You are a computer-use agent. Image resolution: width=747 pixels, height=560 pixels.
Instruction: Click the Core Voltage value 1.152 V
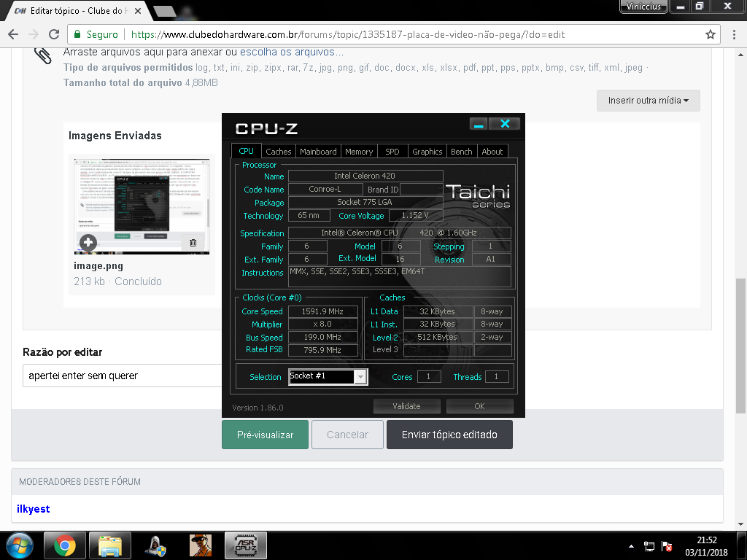click(x=416, y=215)
